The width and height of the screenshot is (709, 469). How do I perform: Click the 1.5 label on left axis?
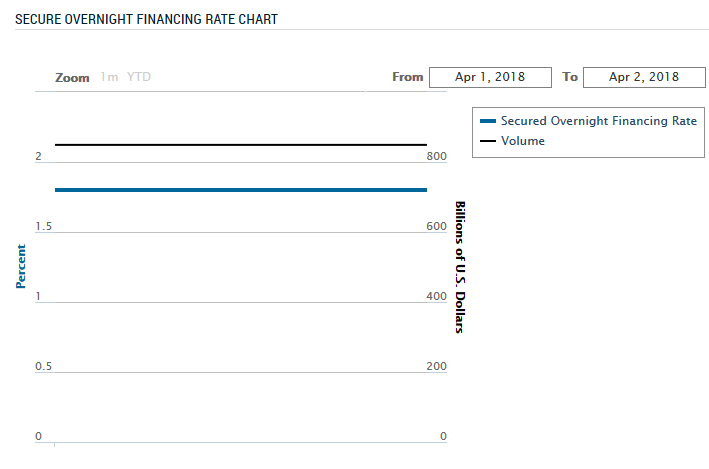point(43,227)
